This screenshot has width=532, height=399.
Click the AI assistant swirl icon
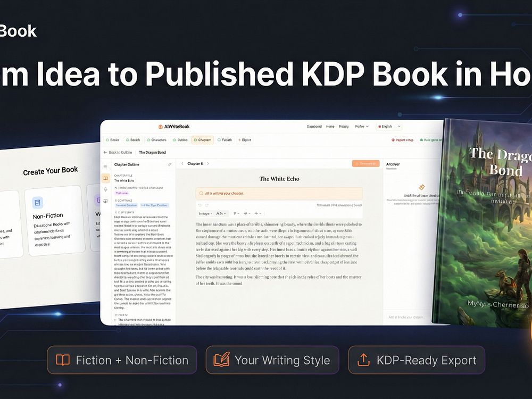pos(422,187)
